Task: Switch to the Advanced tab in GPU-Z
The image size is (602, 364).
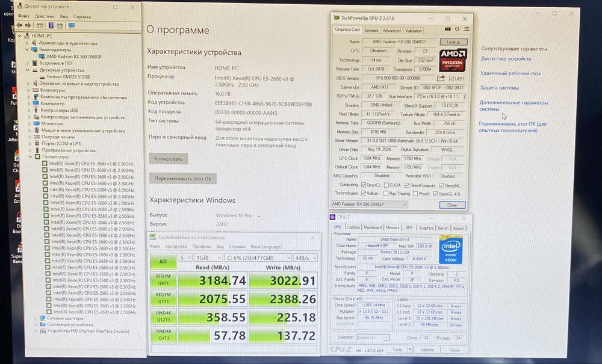Action: click(x=391, y=30)
